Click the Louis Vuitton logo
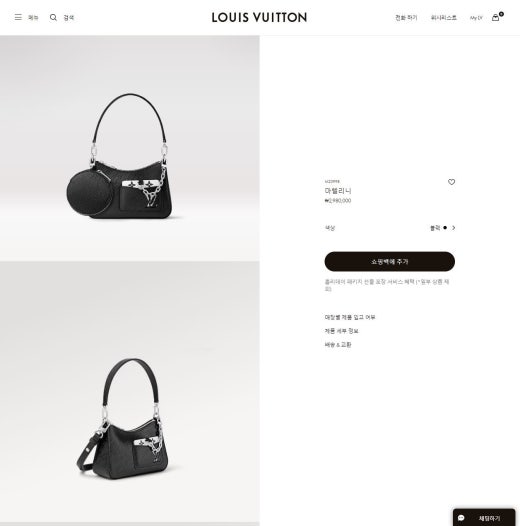Viewport: 520px width, 526px height. point(259,17)
